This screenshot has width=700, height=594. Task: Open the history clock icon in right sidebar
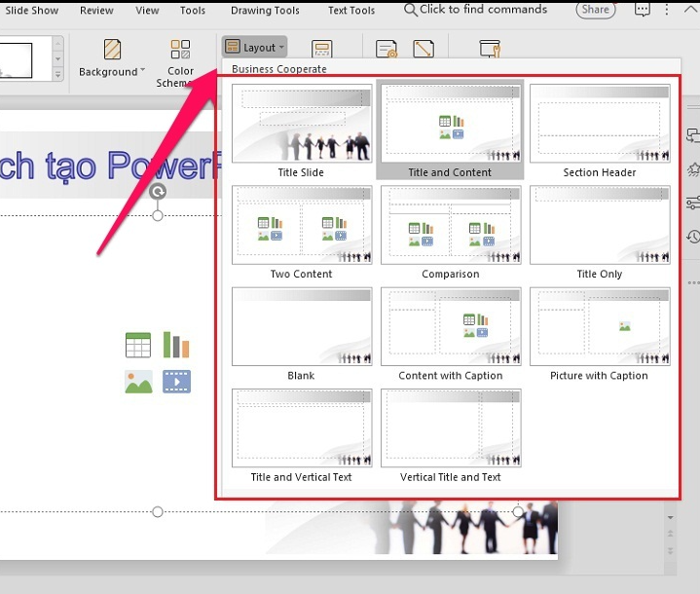[693, 237]
